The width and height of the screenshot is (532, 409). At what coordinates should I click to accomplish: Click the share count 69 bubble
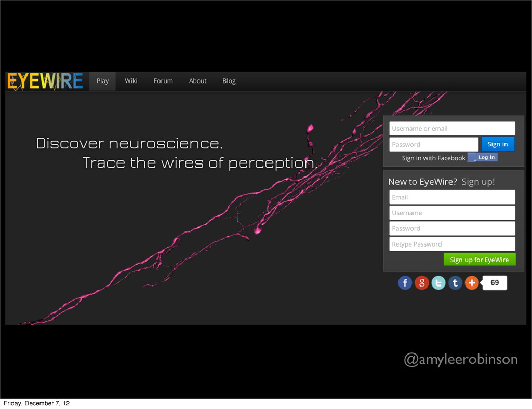(x=494, y=282)
